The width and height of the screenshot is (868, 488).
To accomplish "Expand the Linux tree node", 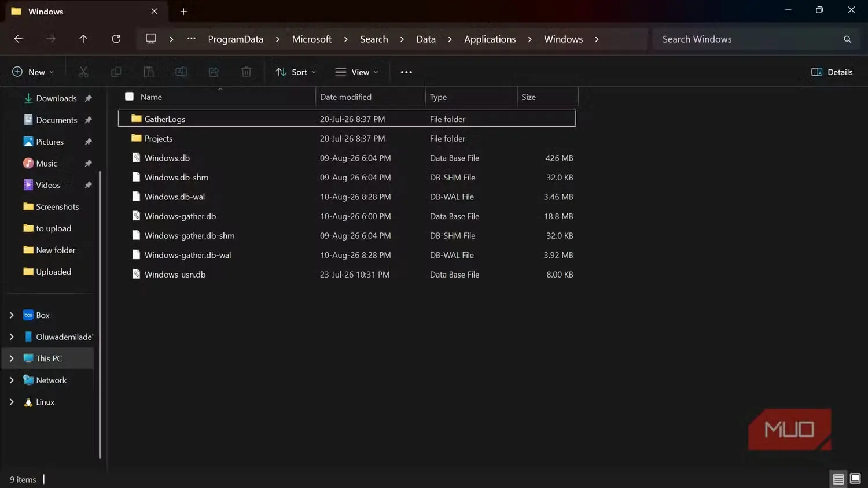I will (x=12, y=402).
